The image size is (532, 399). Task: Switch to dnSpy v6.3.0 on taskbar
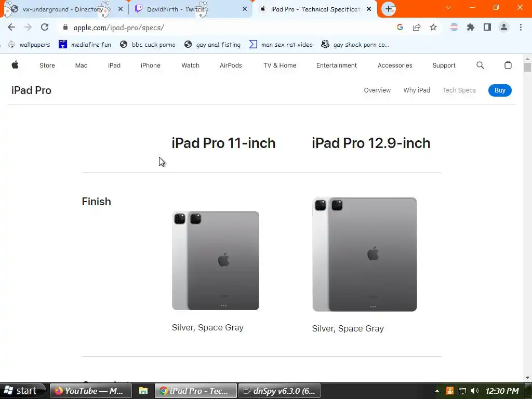coord(280,391)
